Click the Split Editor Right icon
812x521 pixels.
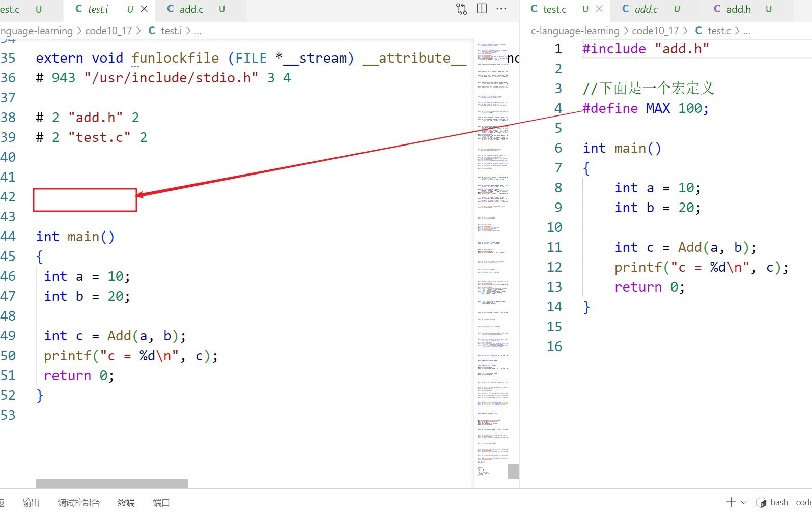pyautogui.click(x=482, y=9)
